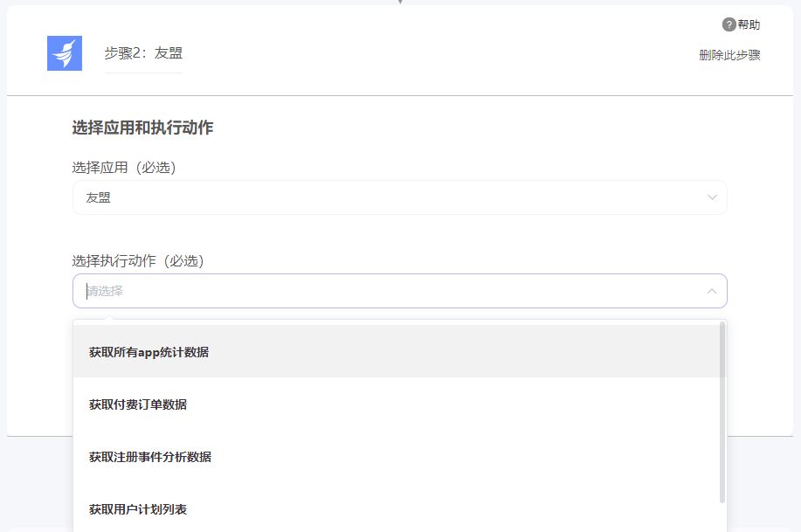Click 删除此步骤 to delete this step
The height and width of the screenshot is (532, 801).
coord(729,55)
